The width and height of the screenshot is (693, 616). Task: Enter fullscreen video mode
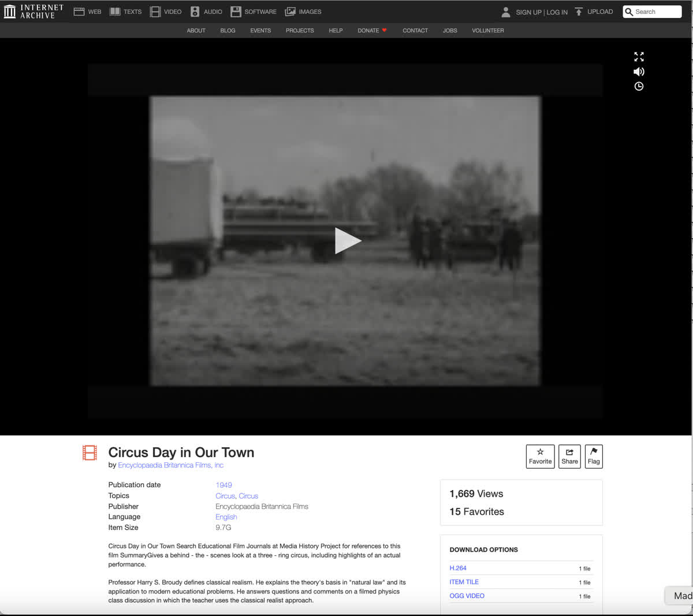tap(639, 57)
